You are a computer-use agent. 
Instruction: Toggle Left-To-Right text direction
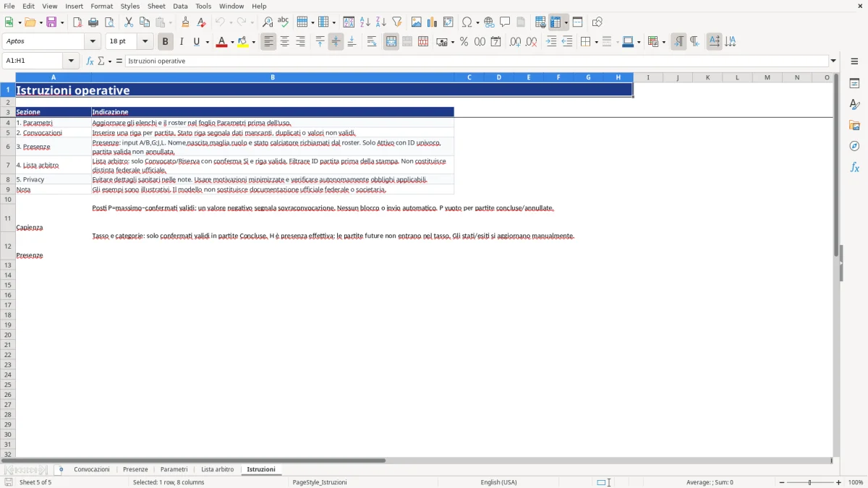point(678,42)
